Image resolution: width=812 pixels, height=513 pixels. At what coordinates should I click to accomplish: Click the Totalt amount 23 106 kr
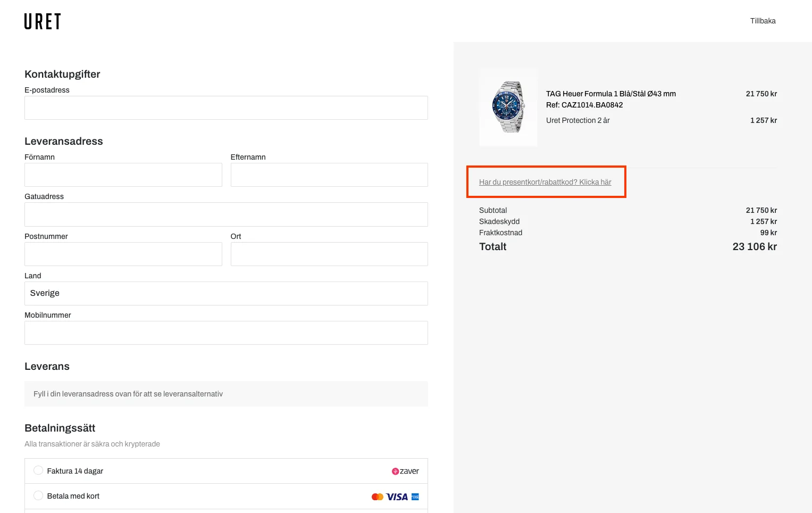pyautogui.click(x=755, y=246)
